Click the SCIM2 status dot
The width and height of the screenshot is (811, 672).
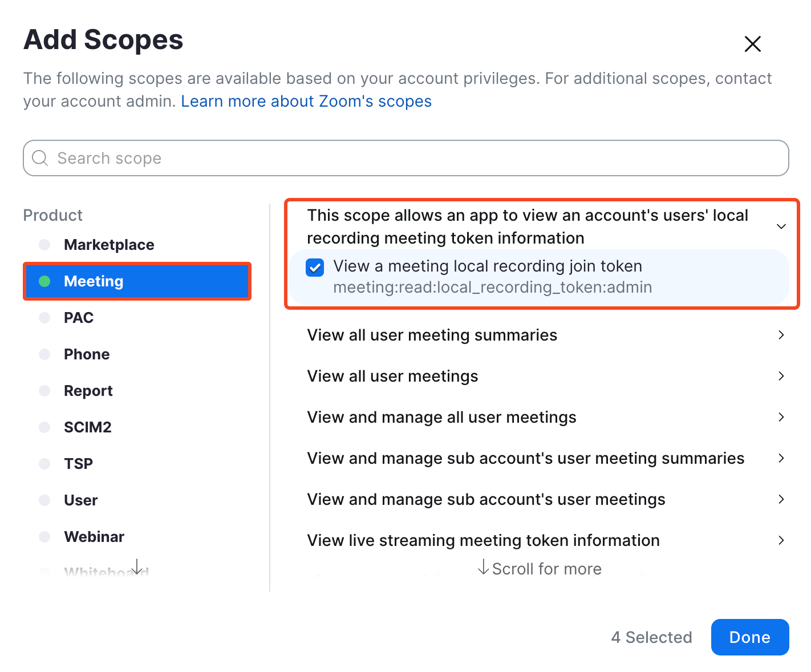44,427
